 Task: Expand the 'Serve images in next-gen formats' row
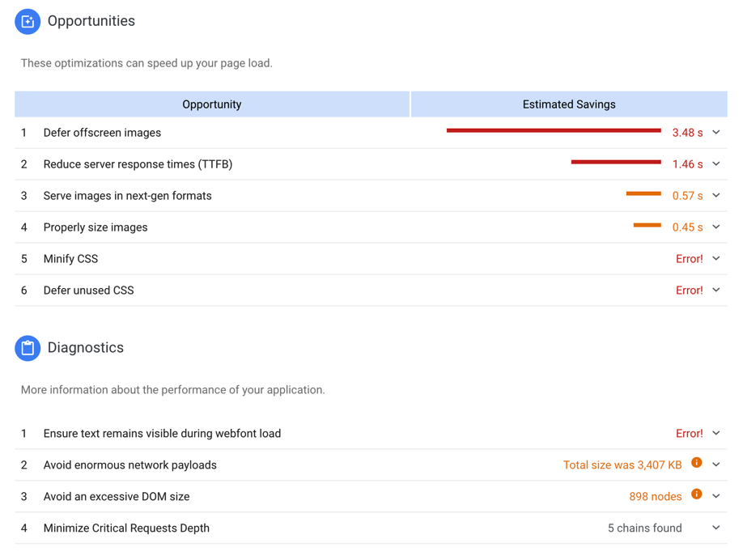click(715, 195)
